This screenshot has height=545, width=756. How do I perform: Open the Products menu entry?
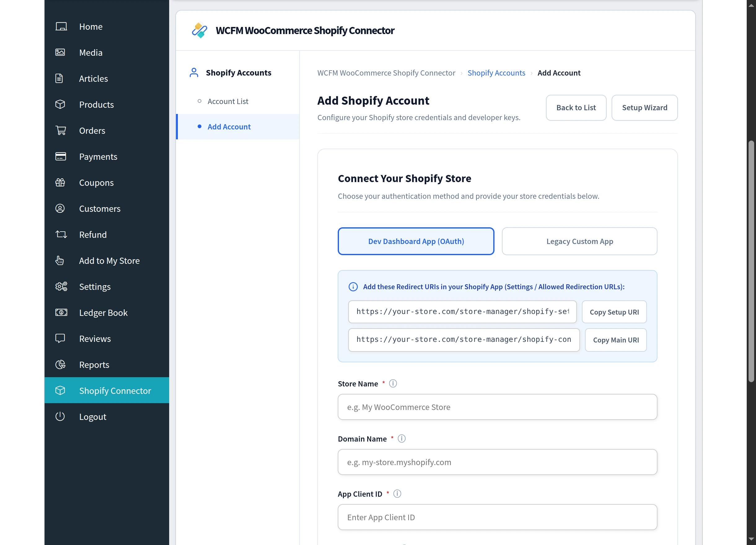click(x=107, y=104)
